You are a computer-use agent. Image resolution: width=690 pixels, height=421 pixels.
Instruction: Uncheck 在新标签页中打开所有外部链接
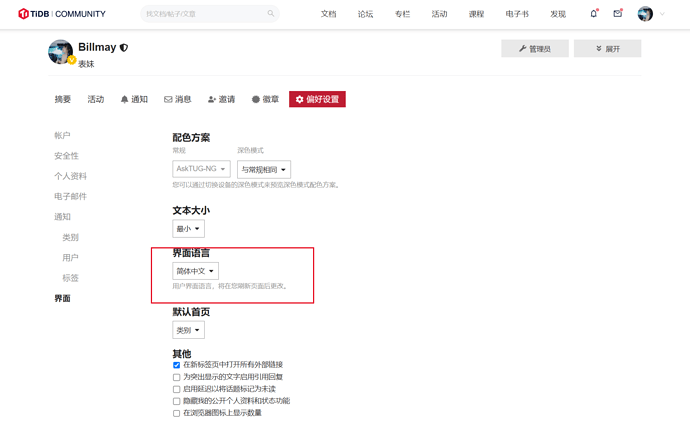(x=176, y=365)
